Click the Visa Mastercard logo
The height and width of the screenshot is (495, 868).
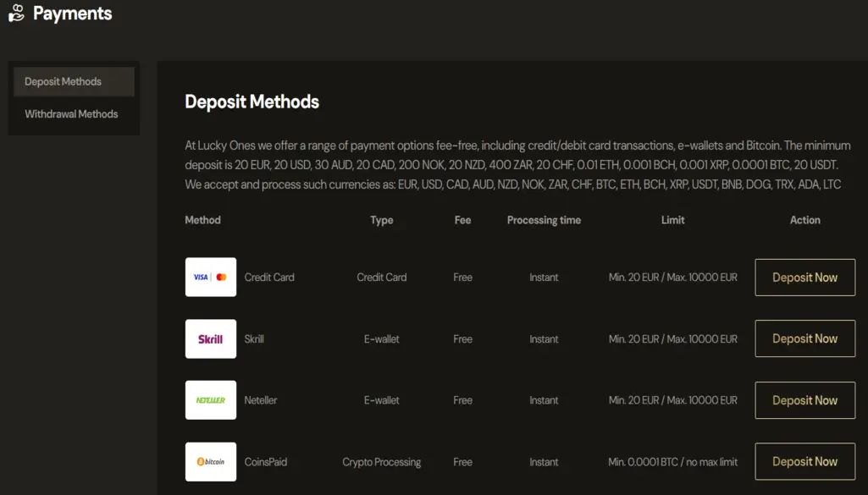[210, 277]
